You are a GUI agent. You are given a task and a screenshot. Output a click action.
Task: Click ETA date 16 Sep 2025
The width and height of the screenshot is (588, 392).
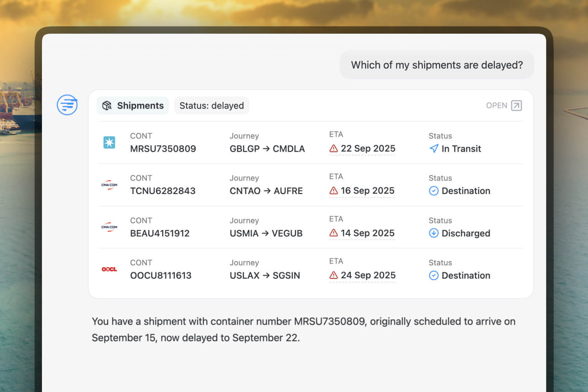click(x=368, y=191)
